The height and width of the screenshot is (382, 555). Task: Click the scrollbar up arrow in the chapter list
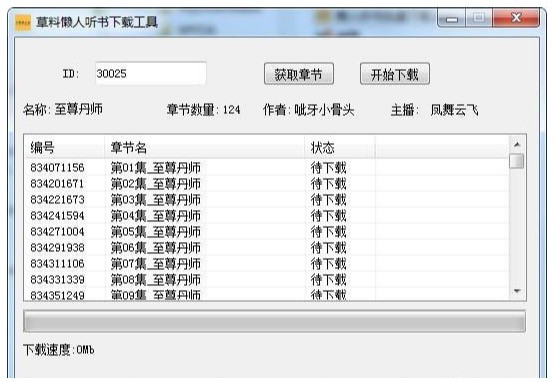517,144
